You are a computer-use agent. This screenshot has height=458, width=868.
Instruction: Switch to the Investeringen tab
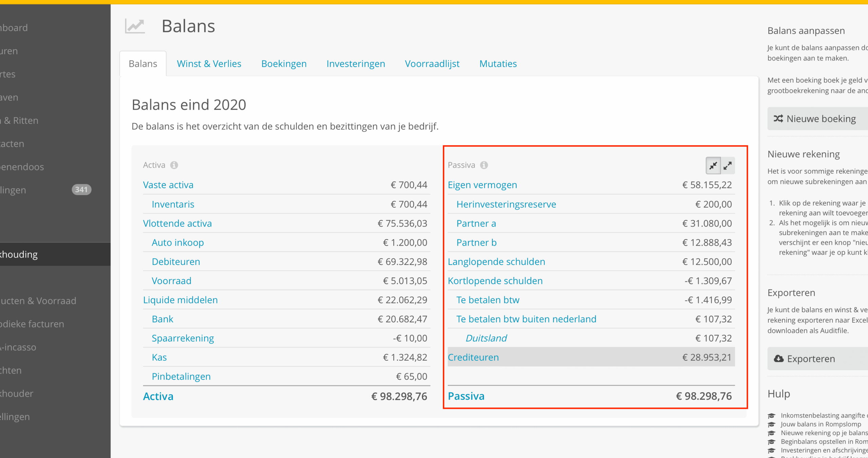tap(356, 63)
